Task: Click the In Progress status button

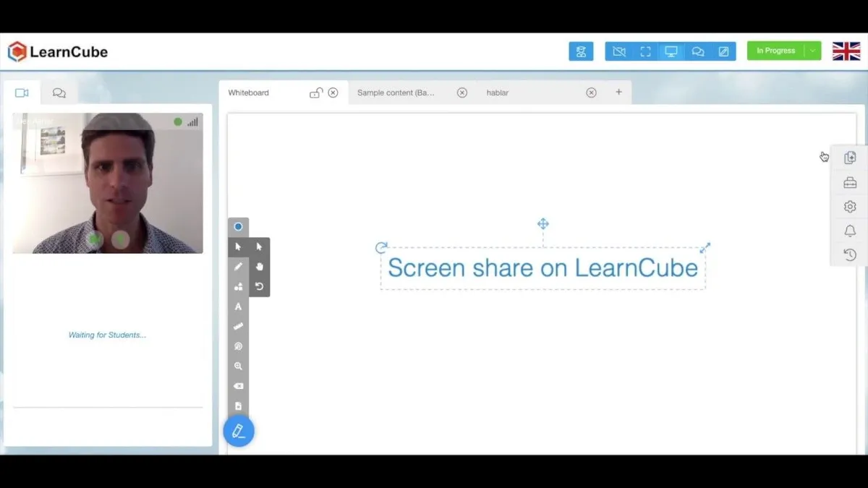Action: click(x=775, y=51)
